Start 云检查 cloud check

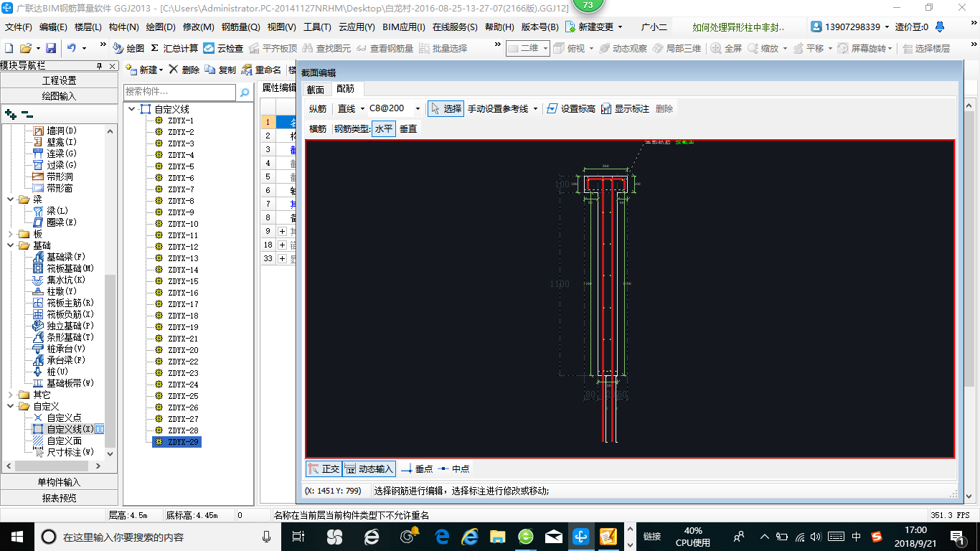[223, 48]
